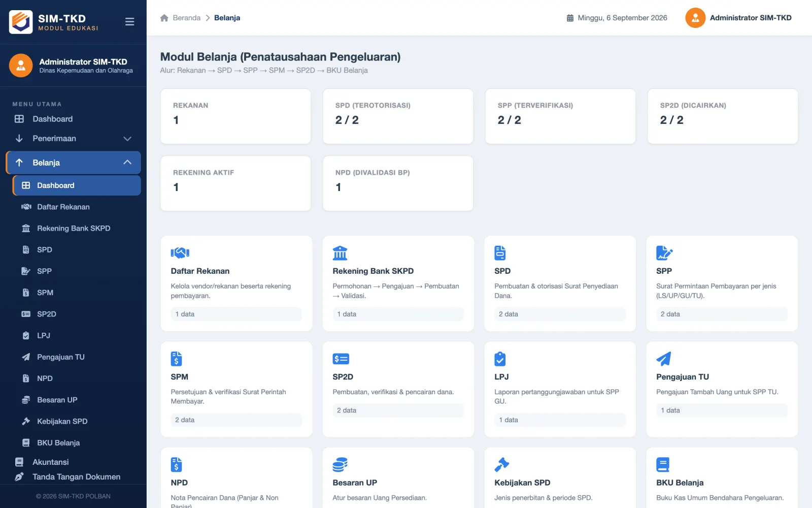Click the Pengajuan TU paper plane icon

click(x=664, y=359)
